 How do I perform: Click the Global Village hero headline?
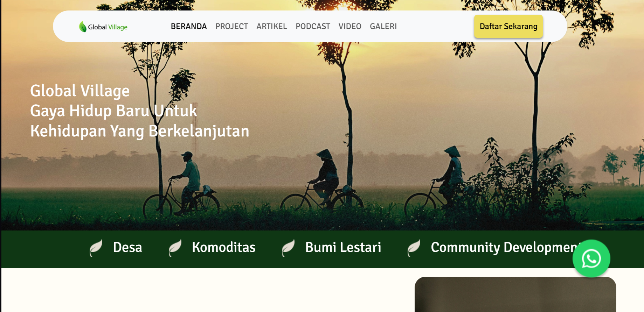139,111
